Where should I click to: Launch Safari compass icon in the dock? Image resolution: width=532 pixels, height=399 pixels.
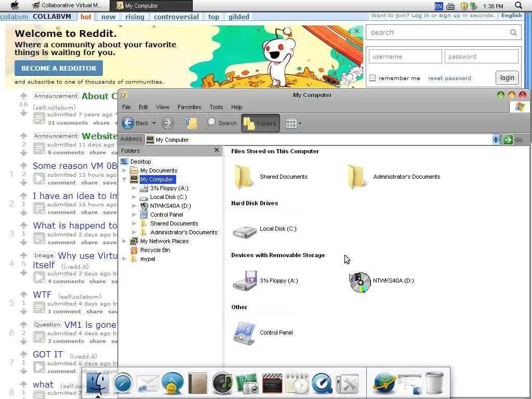coord(123,384)
